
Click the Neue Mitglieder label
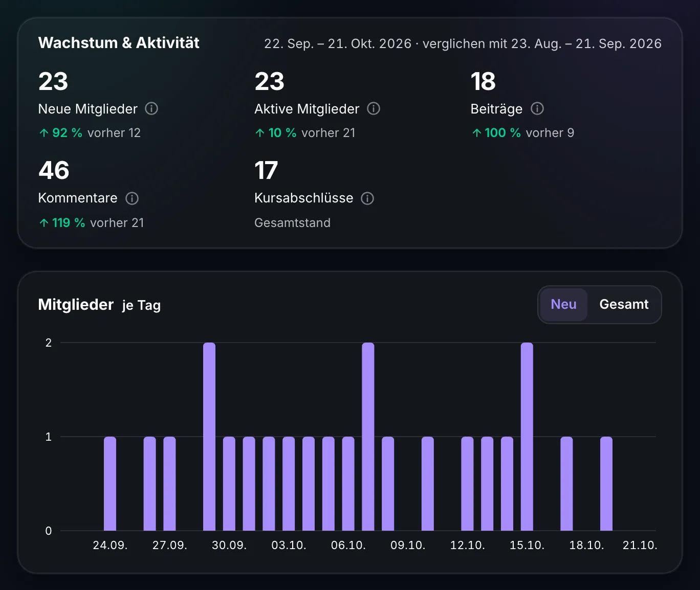point(88,109)
